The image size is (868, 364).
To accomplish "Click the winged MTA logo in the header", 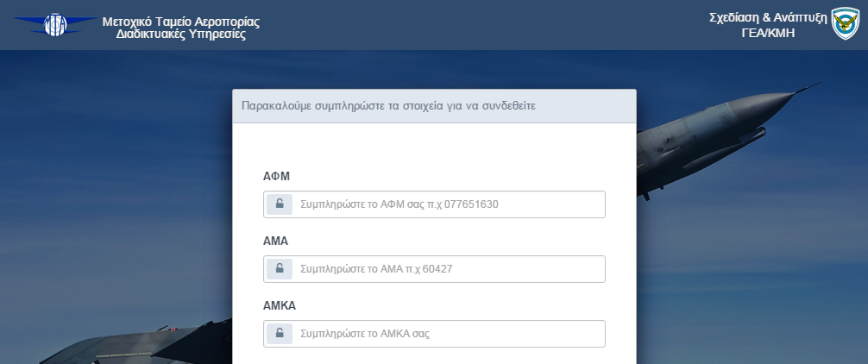I will (56, 24).
